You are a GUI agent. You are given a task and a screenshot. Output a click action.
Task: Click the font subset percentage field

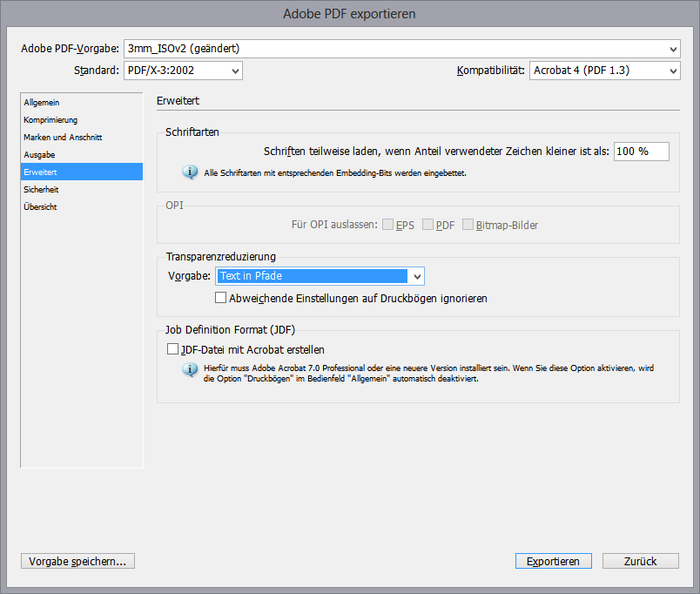(x=641, y=152)
